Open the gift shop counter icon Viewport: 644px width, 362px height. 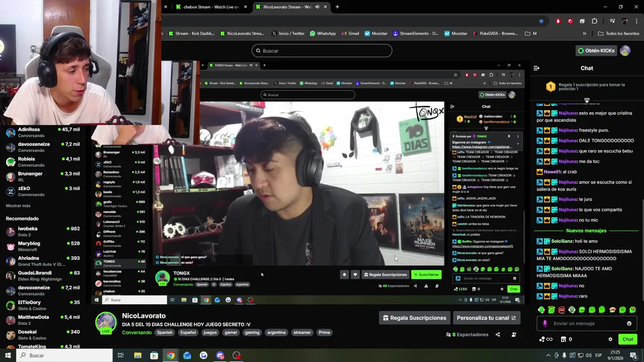567,339
